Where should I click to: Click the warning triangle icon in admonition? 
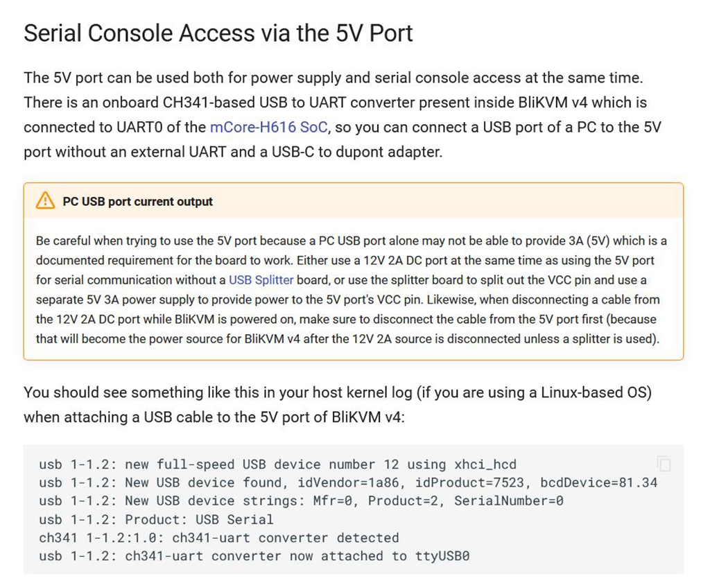pos(45,201)
